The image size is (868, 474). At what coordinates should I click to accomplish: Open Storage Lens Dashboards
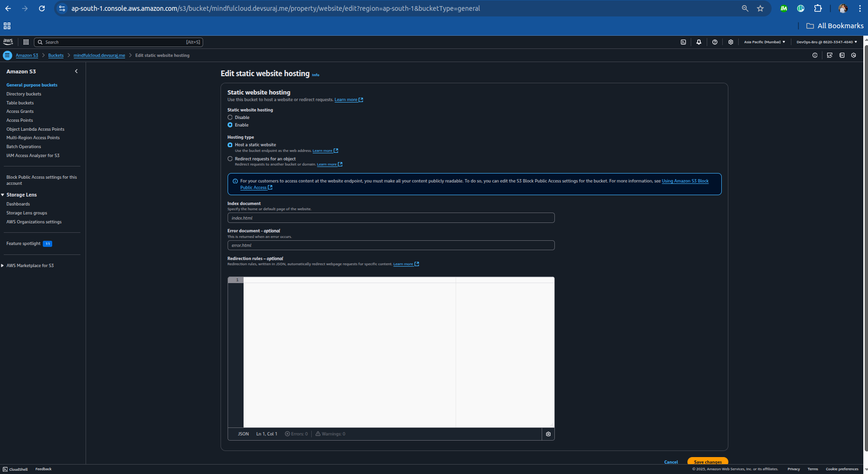[18, 204]
